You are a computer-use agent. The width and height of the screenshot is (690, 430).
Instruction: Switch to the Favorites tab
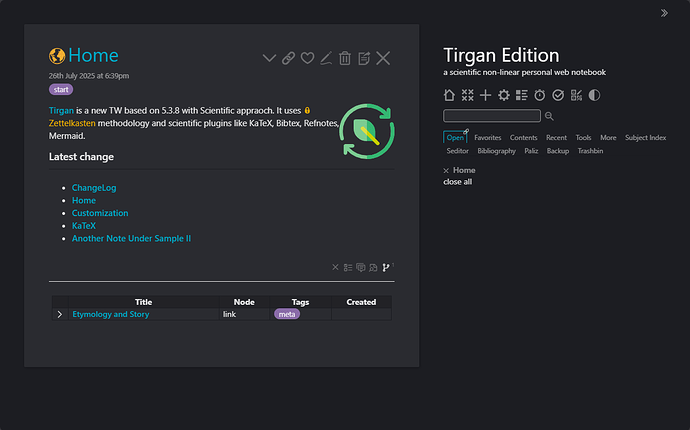488,138
